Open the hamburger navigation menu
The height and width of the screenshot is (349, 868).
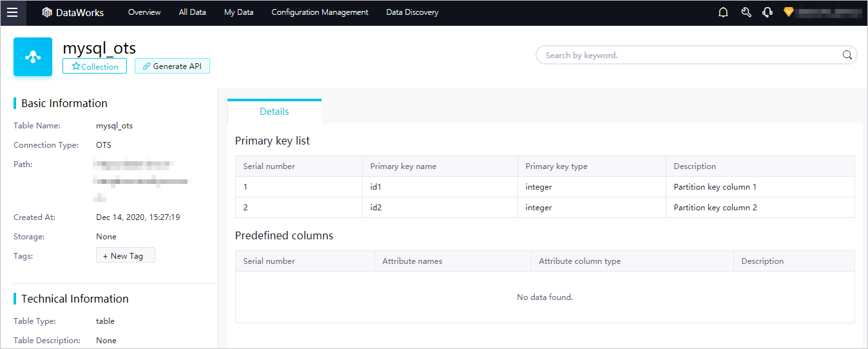point(12,12)
